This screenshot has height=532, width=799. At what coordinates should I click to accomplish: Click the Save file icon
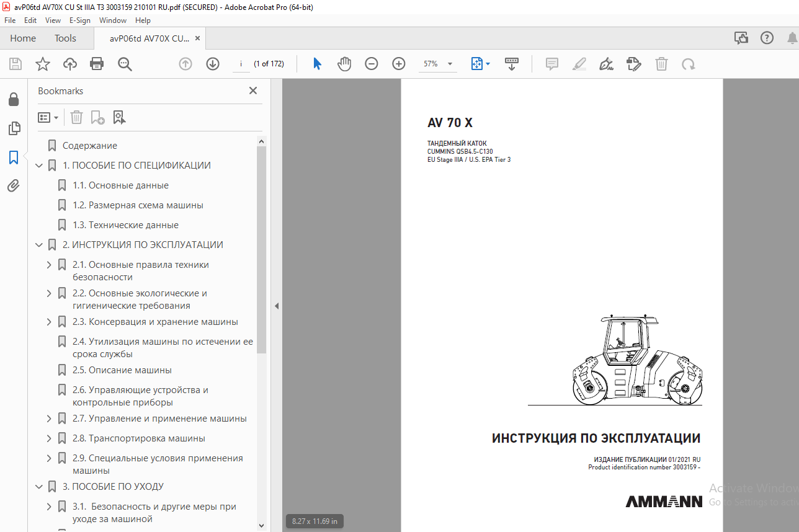pos(16,64)
